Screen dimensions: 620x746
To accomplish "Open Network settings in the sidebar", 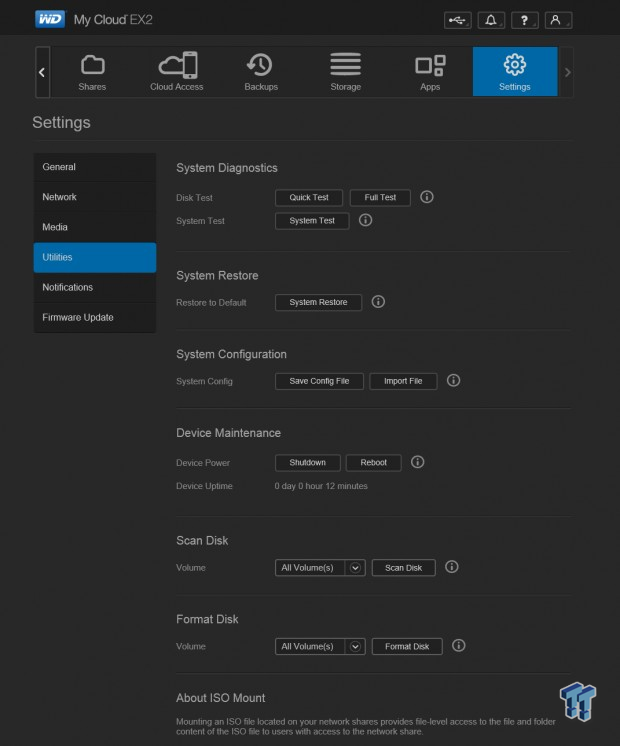I will 95,197.
